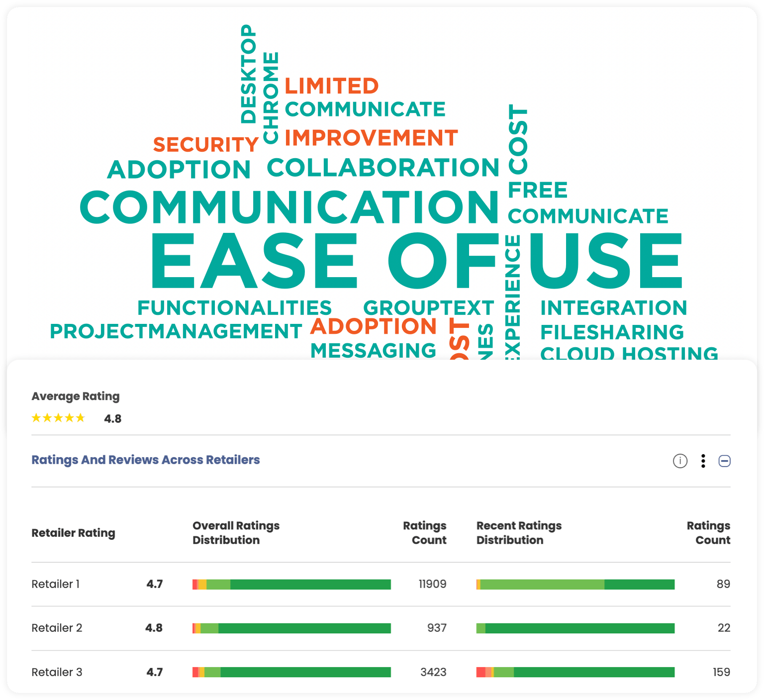Select the COMMUNICATION word in the word cloud
This screenshot has width=764, height=700.
[x=289, y=207]
